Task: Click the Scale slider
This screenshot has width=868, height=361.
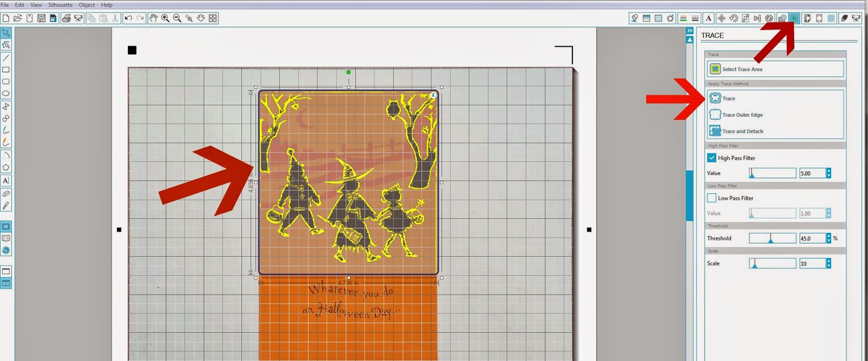Action: (773, 263)
